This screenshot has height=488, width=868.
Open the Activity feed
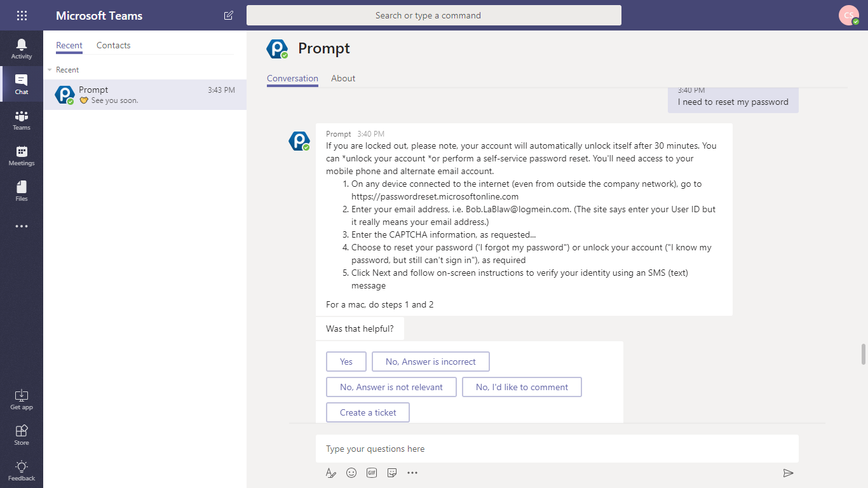pos(21,48)
